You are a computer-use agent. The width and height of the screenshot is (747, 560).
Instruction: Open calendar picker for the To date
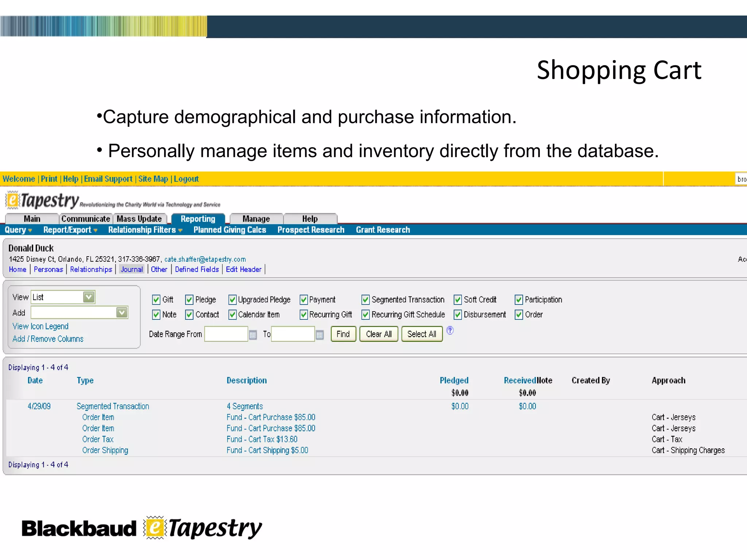(320, 334)
